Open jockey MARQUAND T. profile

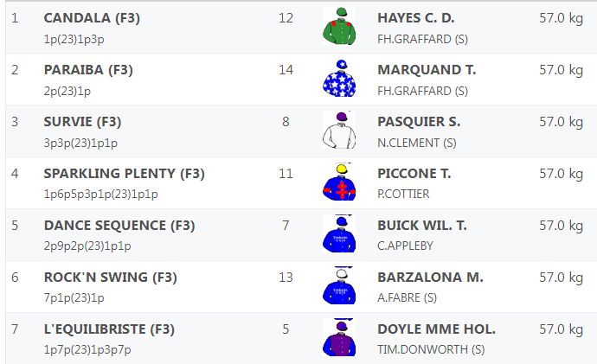427,70
